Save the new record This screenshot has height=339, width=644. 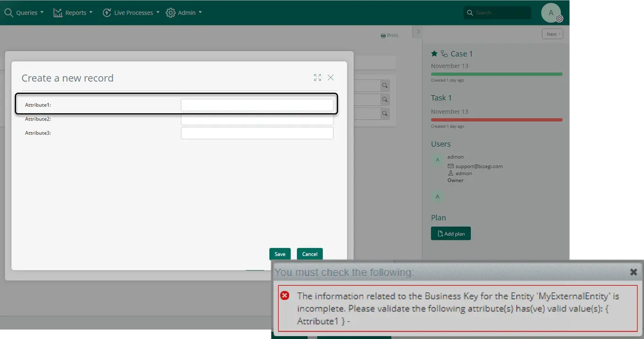(x=280, y=254)
